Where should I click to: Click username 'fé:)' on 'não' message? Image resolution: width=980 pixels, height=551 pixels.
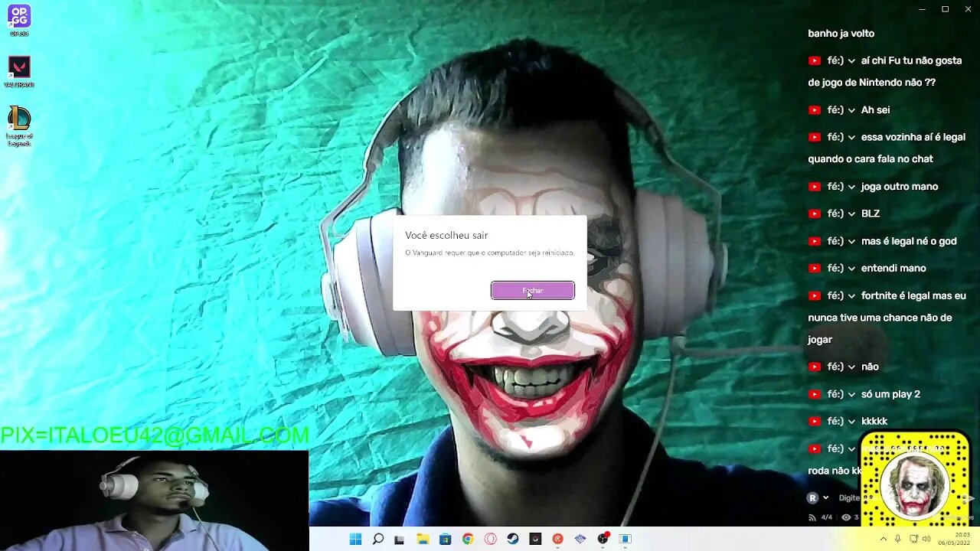point(835,367)
